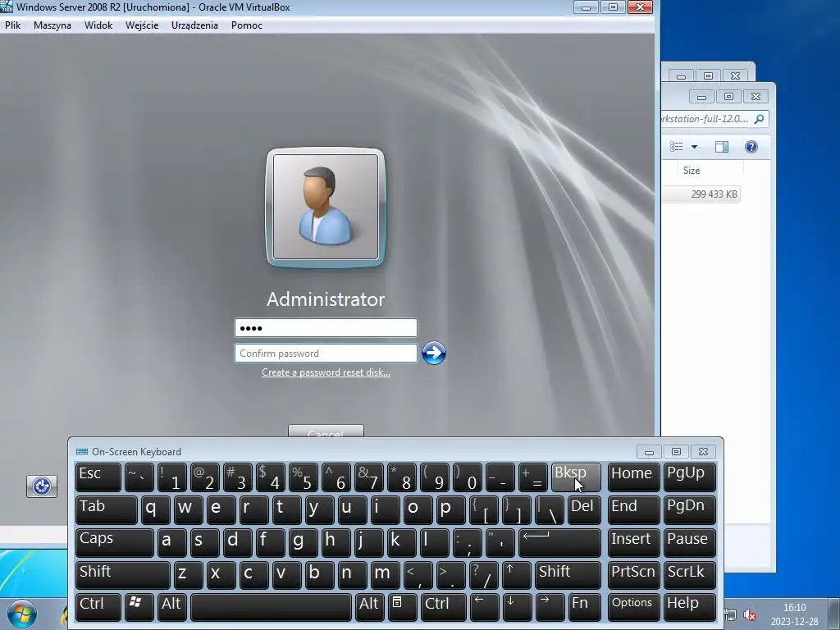840x630 pixels.
Task: Click the tilde backtick key
Action: pos(139,477)
